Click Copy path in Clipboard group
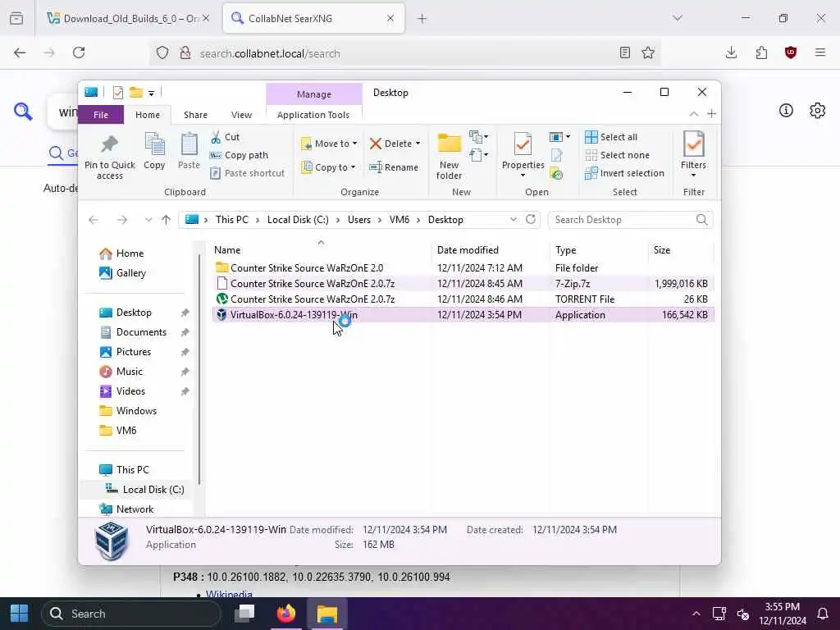The height and width of the screenshot is (630, 840). point(239,155)
